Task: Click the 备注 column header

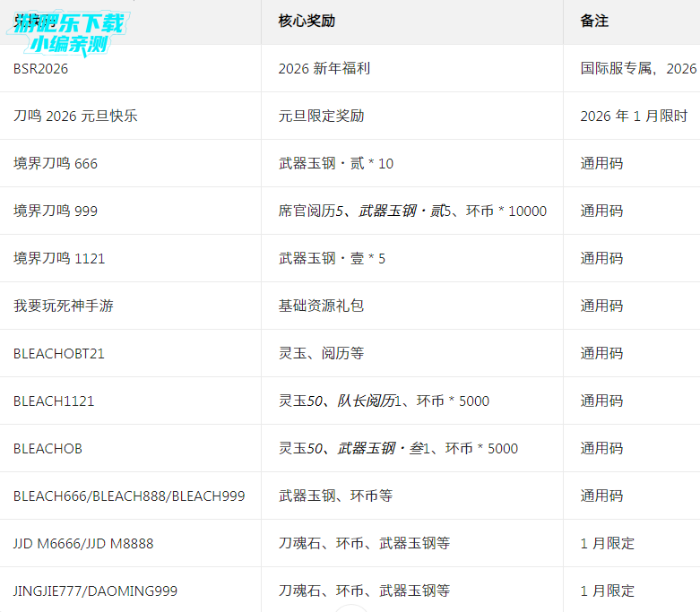Action: point(594,21)
